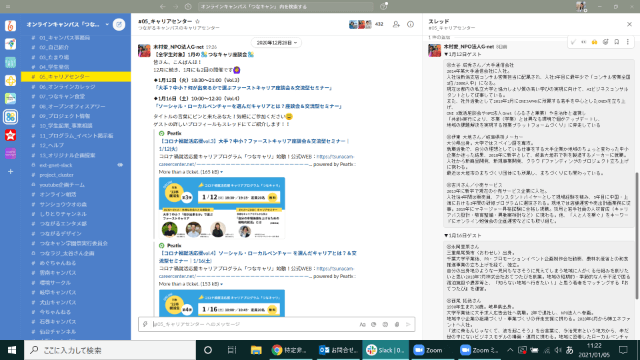Show channel details with the info icon
This screenshot has width=640, height=360.
(x=410, y=24)
